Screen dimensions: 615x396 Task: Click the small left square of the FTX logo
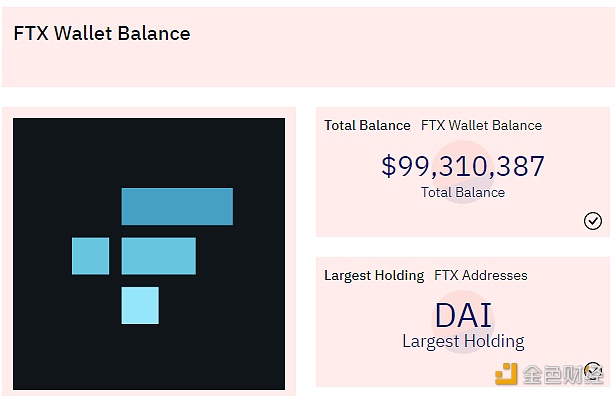point(90,256)
